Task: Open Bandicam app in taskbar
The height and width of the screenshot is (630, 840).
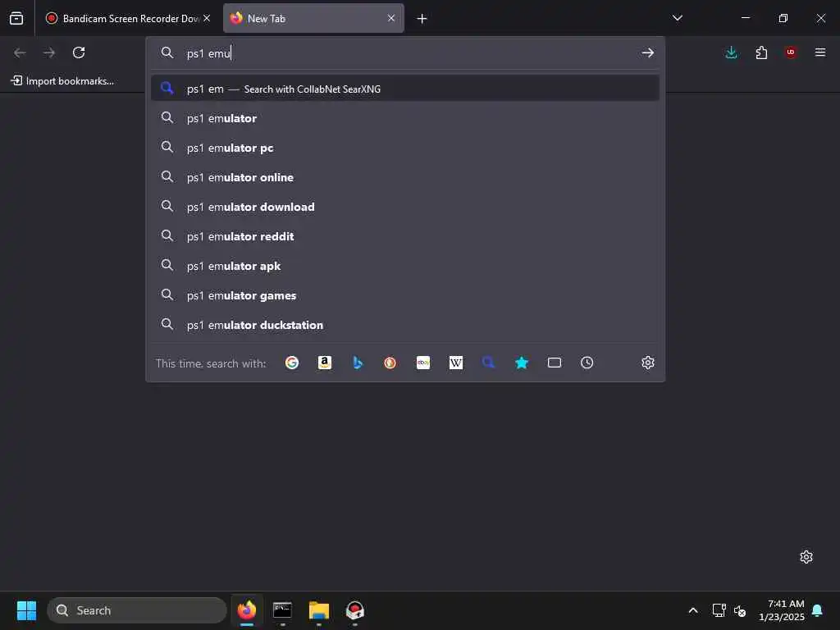Action: pos(354,610)
